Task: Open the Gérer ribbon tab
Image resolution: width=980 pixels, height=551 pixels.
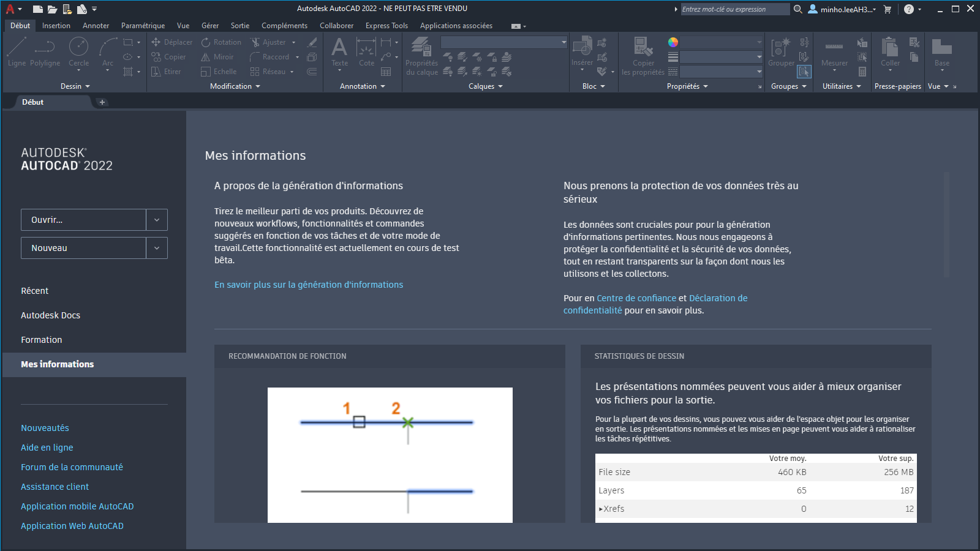Action: click(x=210, y=26)
